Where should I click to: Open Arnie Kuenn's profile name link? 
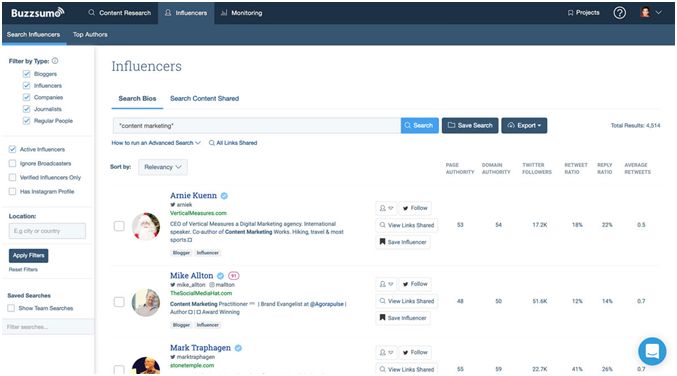[x=193, y=196]
